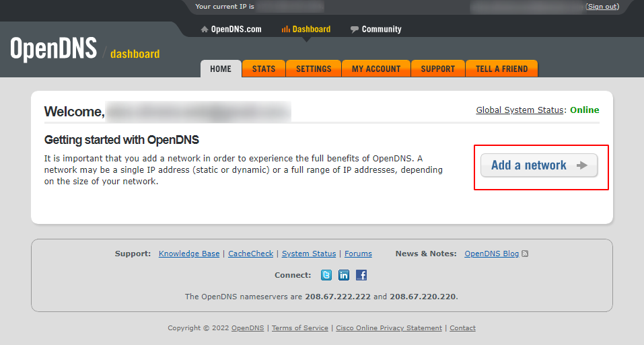Open the HOME tab
The height and width of the screenshot is (345, 644).
[221, 69]
